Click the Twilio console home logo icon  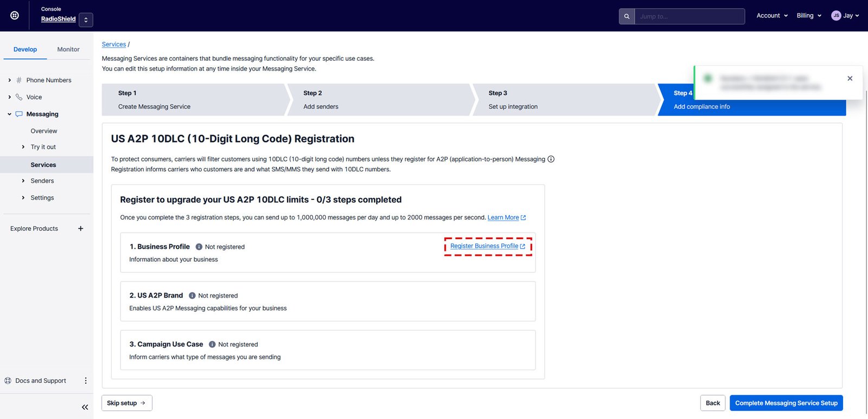(15, 16)
